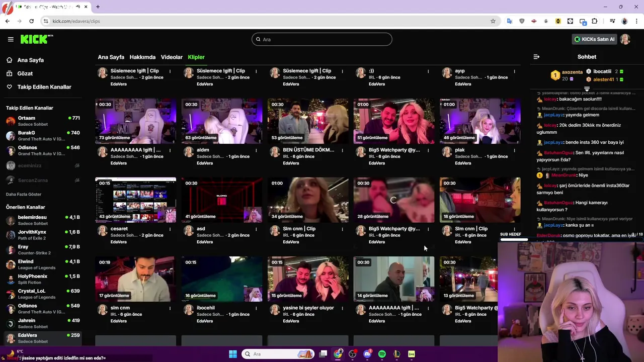Open EdaVera in recommended channels
Image resolution: width=644 pixels, height=362 pixels.
tap(42, 338)
